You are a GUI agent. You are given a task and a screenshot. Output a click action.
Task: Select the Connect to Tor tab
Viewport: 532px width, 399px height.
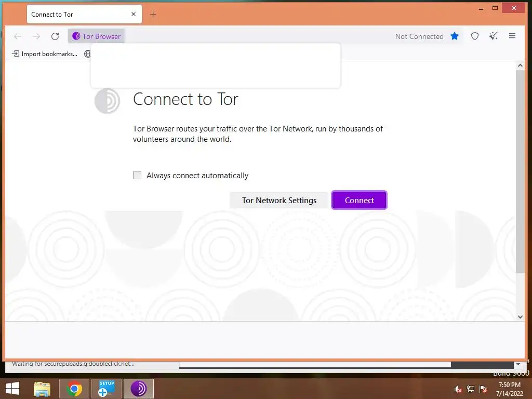pyautogui.click(x=84, y=14)
